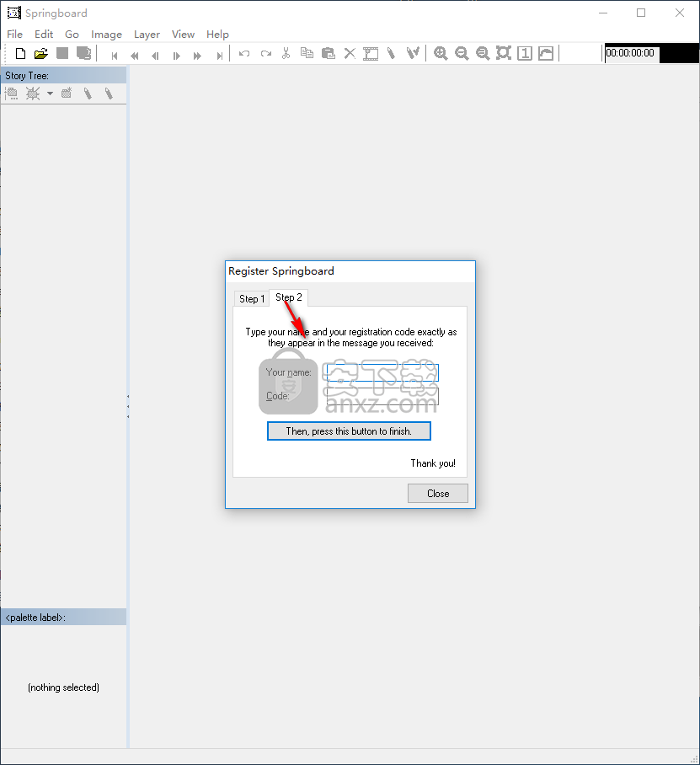Click the Close button in the dialog

(437, 494)
